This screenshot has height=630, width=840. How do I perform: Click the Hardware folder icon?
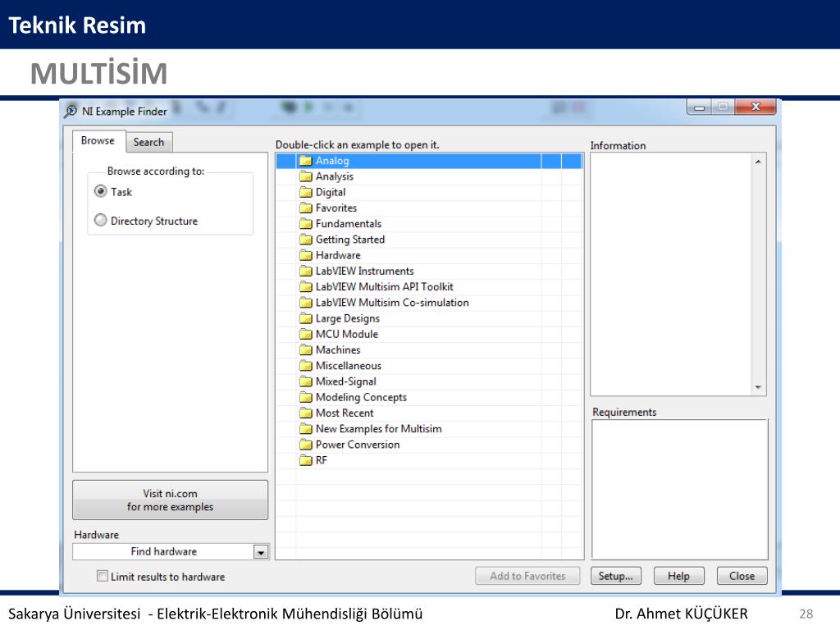[x=306, y=256]
